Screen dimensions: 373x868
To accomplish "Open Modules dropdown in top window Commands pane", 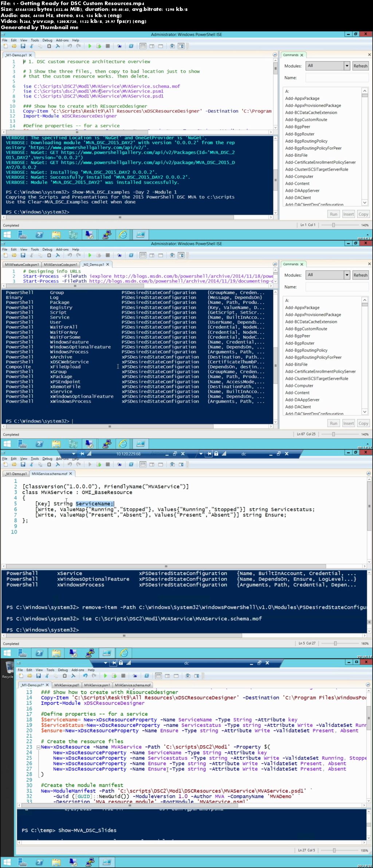I will [347, 66].
